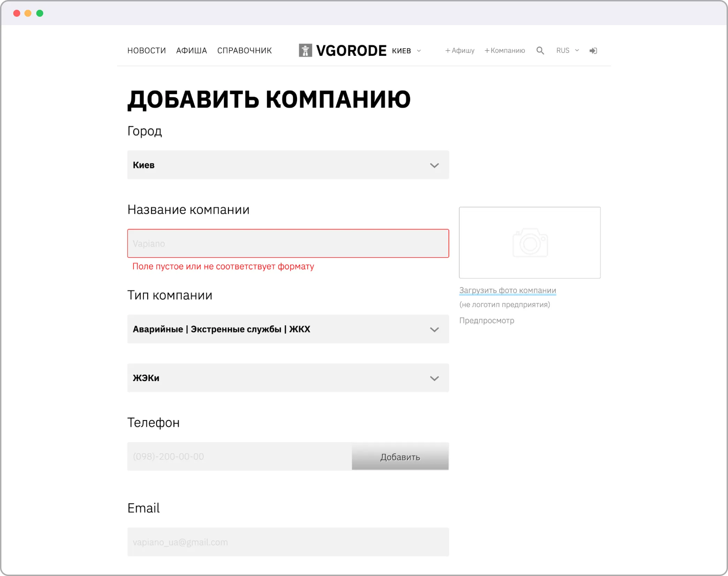Open the НОВОСТИ menu item
728x576 pixels.
coord(146,51)
